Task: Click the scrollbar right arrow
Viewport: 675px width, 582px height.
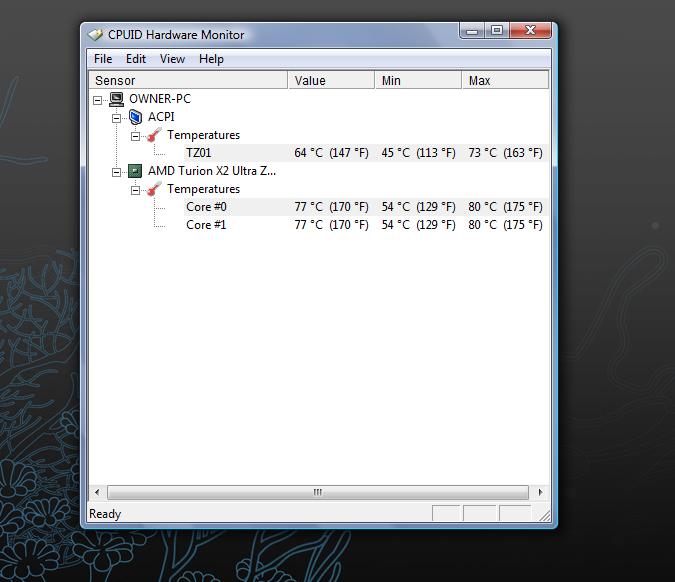Action: click(x=540, y=492)
